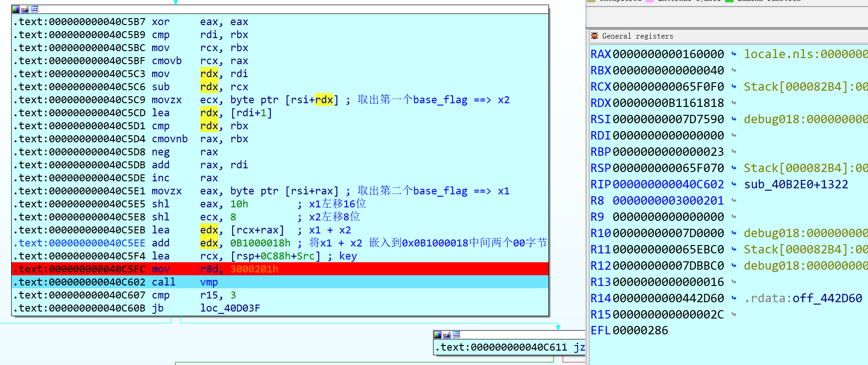Click the jump arrow next to RBX value
The width and height of the screenshot is (868, 365).
pyautogui.click(x=734, y=70)
